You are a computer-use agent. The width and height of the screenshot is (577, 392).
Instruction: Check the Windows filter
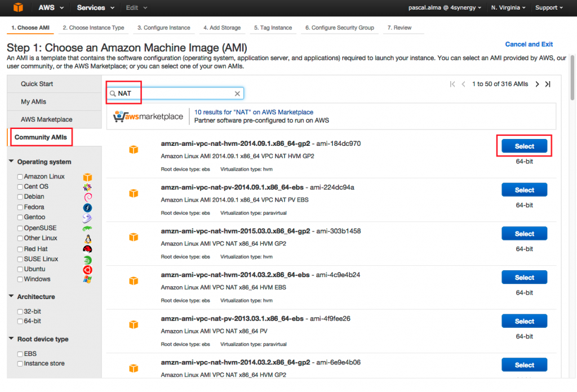(20, 279)
